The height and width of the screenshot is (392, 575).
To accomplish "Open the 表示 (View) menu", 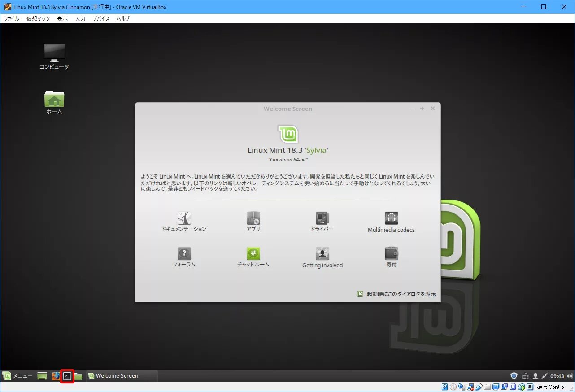I will [x=62, y=19].
